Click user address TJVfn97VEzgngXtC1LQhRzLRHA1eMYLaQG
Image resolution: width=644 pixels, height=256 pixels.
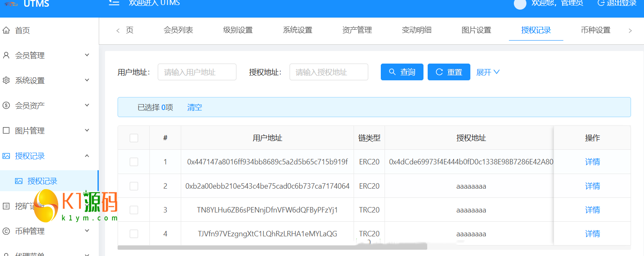click(267, 234)
